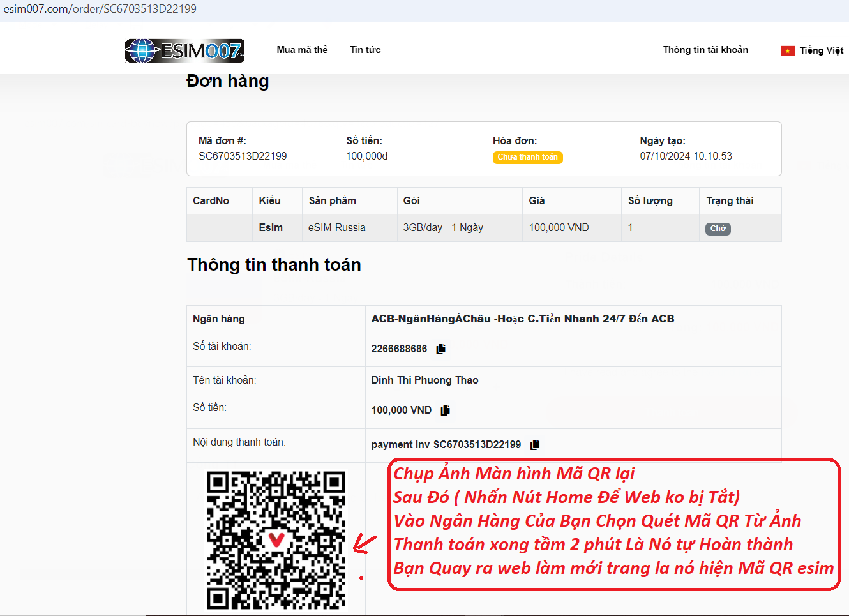Viewport: 849px width, 616px height.
Task: Select the account number 2266688686 text
Action: pos(399,349)
